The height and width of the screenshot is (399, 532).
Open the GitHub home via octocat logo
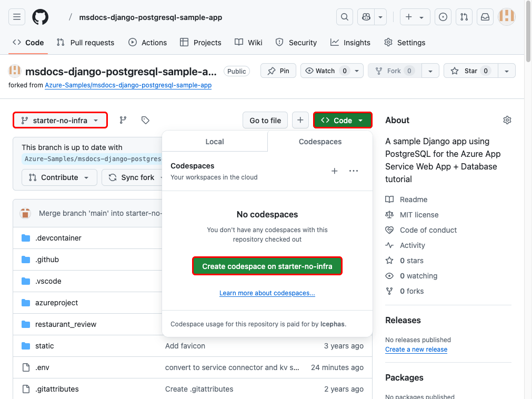(x=40, y=16)
